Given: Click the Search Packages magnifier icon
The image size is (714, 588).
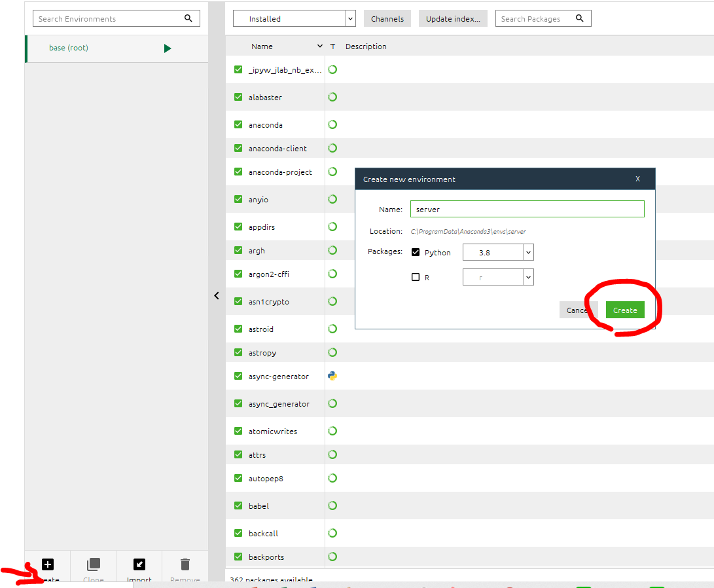Looking at the screenshot, I should pos(579,18).
